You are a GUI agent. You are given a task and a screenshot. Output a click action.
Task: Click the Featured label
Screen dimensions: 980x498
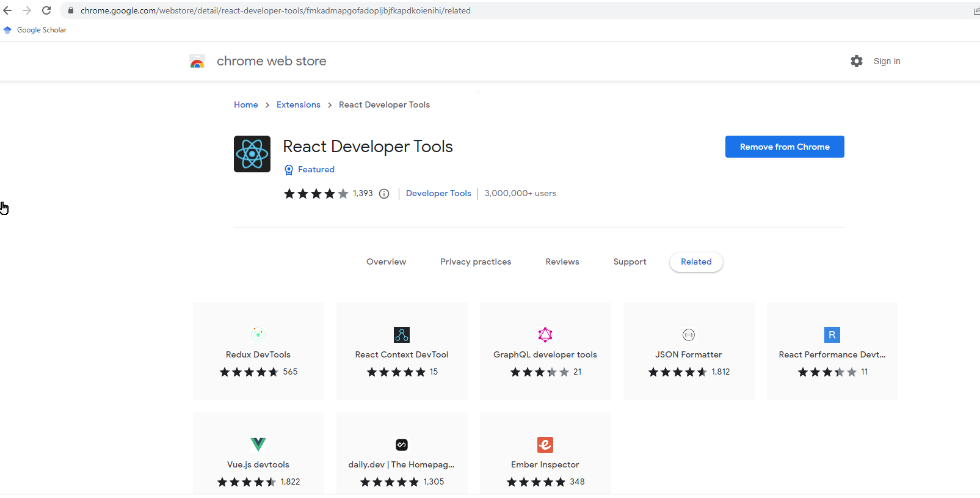tap(316, 169)
